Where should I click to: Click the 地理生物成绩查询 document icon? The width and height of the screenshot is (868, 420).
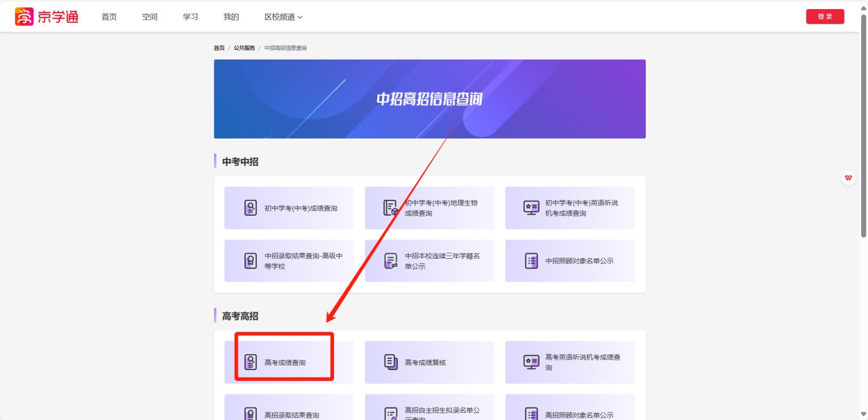click(391, 208)
